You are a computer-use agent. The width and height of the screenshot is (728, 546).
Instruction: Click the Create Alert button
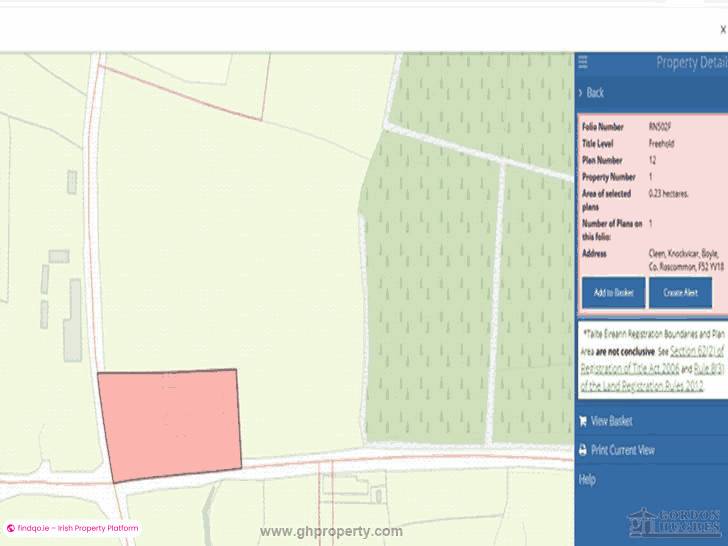click(x=680, y=292)
